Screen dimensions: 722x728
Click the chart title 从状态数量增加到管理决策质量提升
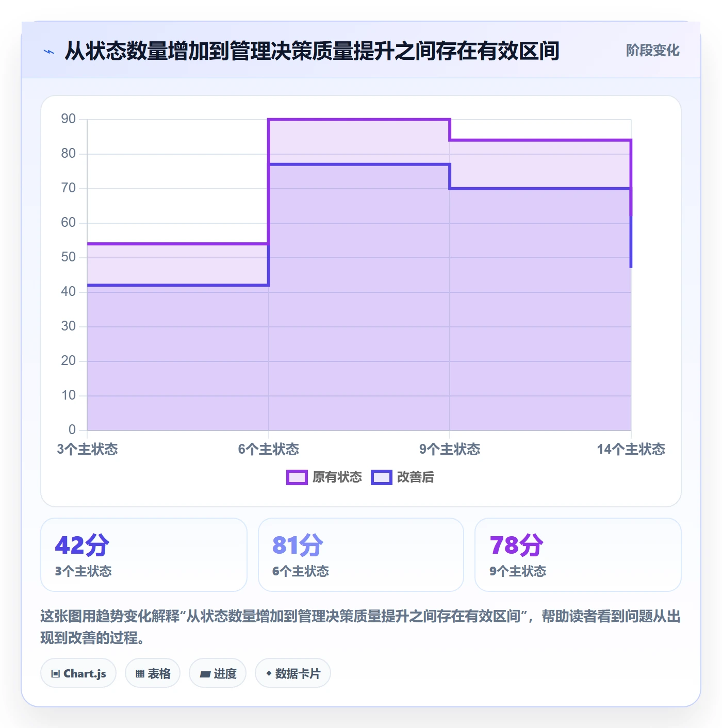click(x=311, y=51)
